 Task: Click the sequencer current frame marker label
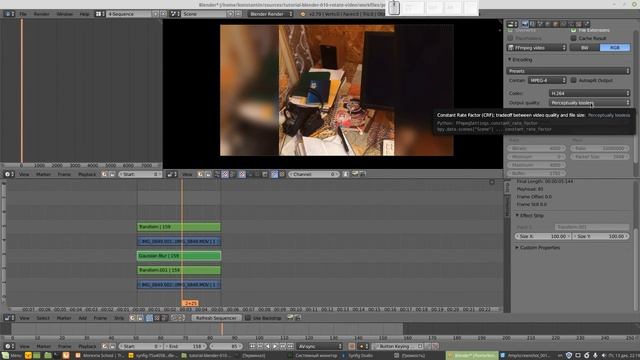click(190, 303)
